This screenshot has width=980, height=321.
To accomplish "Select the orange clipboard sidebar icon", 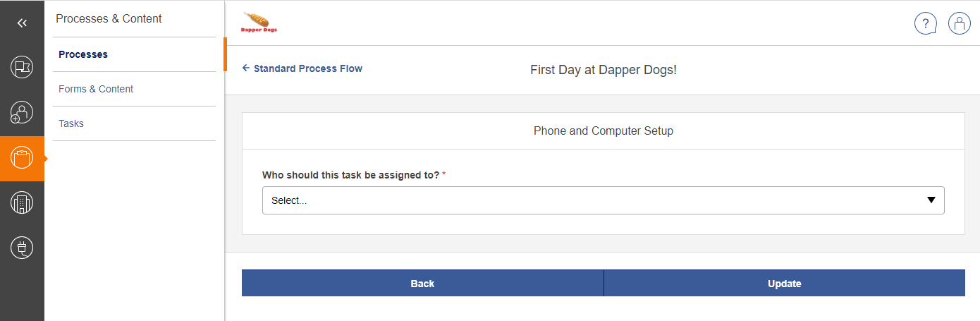I will pyautogui.click(x=22, y=158).
